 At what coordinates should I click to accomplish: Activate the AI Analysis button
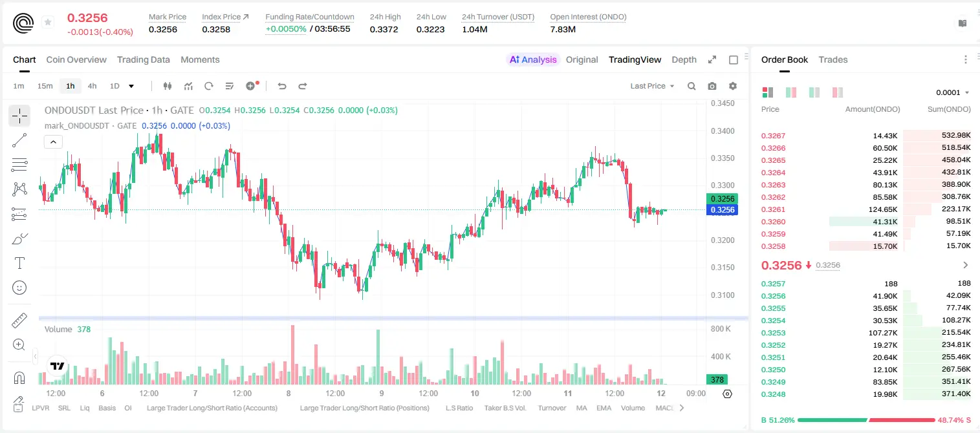533,59
